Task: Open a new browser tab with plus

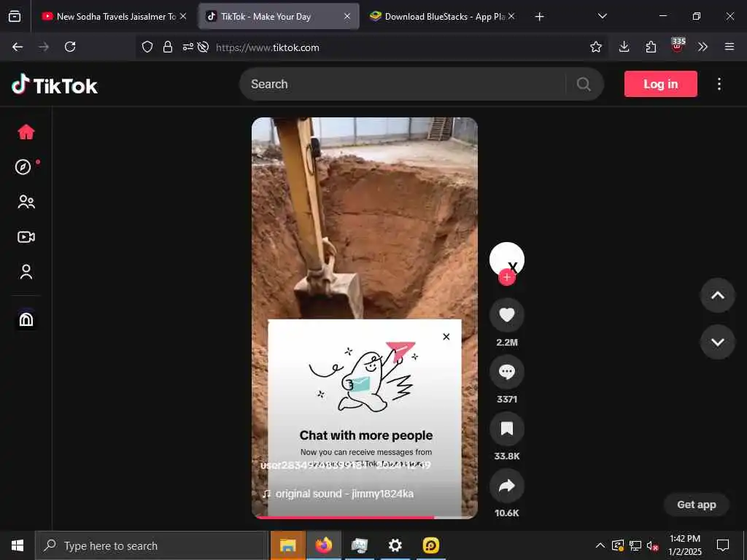Action: (539, 17)
